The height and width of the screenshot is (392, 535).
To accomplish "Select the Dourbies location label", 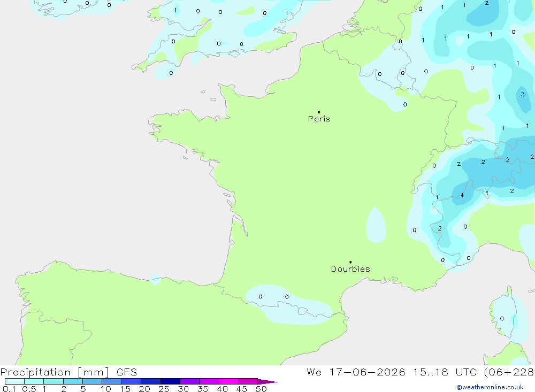I will click(x=350, y=269).
